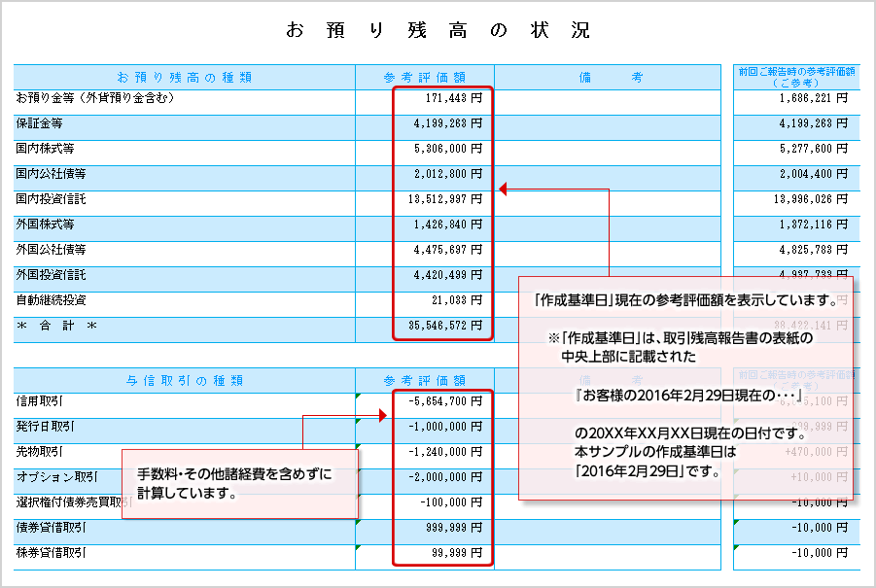Select the 保証金等 row label

point(39,123)
